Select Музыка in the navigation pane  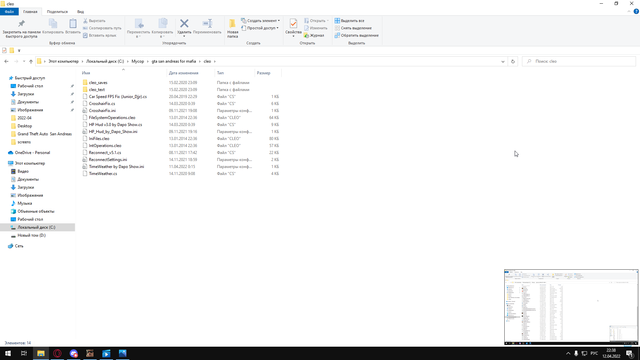point(24,203)
